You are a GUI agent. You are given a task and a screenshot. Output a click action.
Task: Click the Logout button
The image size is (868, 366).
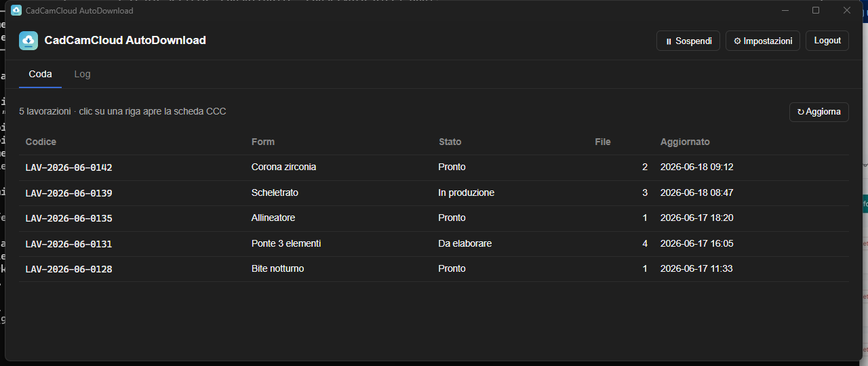[827, 41]
